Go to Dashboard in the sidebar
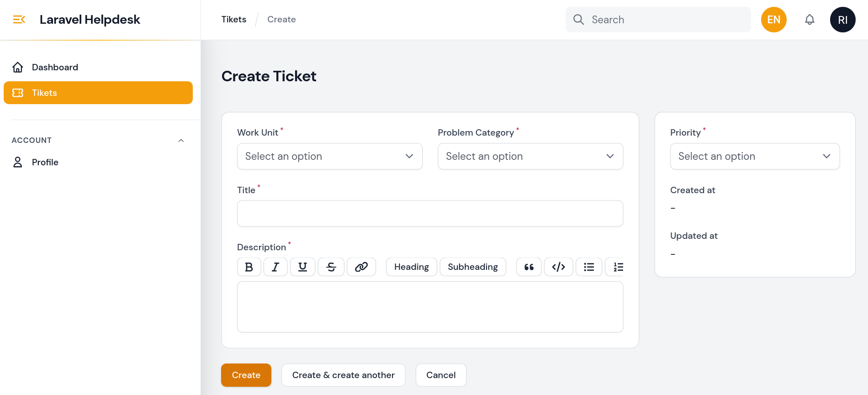Image resolution: width=868 pixels, height=395 pixels. [x=55, y=67]
